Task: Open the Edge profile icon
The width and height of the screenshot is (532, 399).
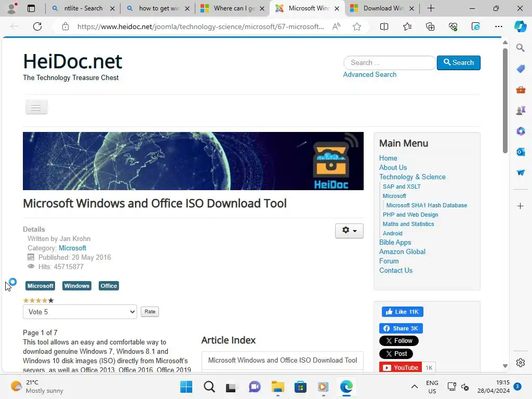Action: tap(12, 8)
